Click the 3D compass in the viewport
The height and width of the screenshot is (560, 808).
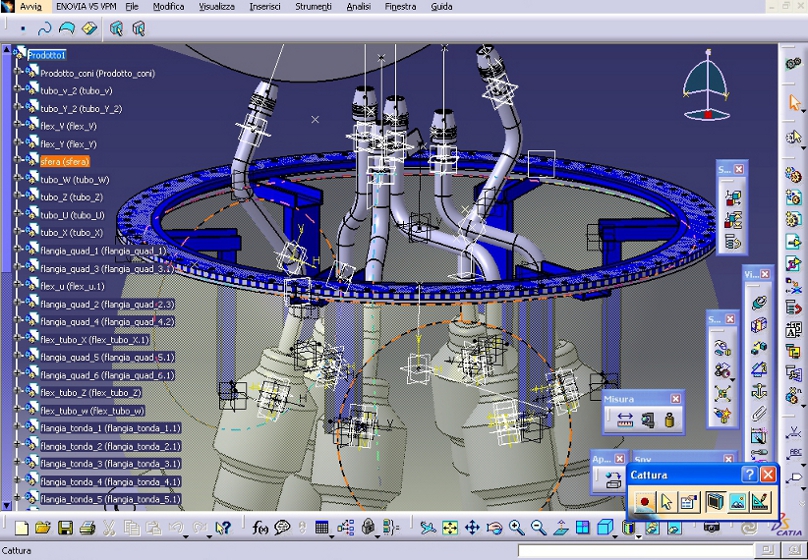pos(706,86)
